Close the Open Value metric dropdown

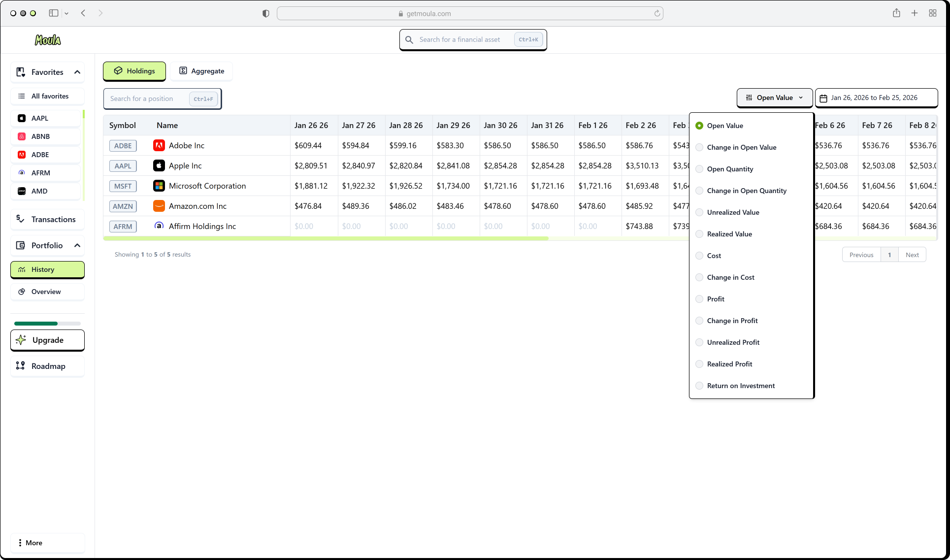pyautogui.click(x=774, y=98)
